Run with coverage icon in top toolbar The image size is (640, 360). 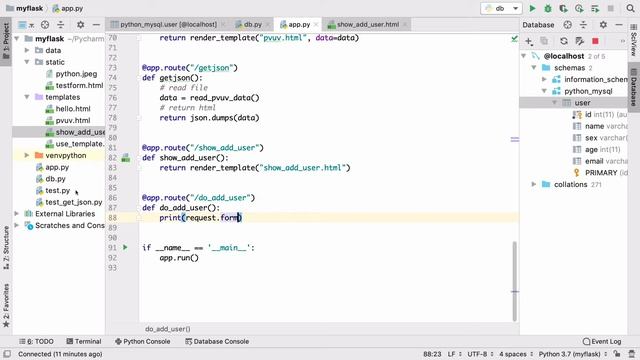[x=563, y=8]
